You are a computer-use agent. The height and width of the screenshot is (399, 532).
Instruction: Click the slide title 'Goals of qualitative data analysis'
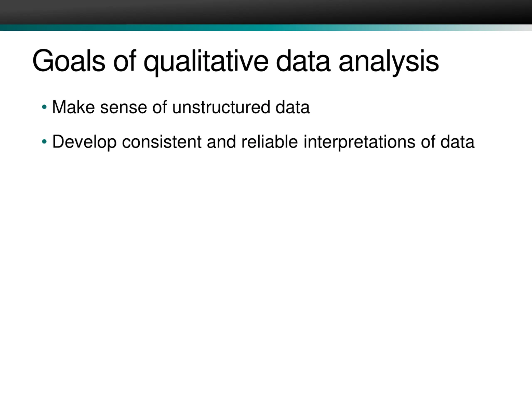(x=236, y=62)
